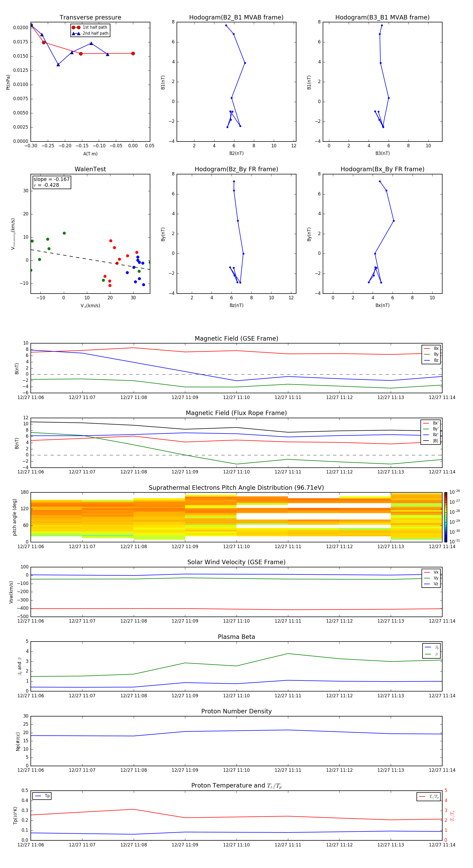This screenshot has width=473, height=868.
Task: Click the "Plasma Beta" plot title
Action: tap(236, 637)
